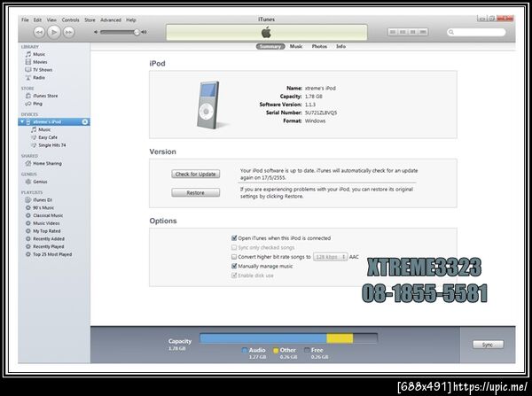Viewport: 532px width, 396px height.
Task: Open the Controls menu
Action: (70, 20)
